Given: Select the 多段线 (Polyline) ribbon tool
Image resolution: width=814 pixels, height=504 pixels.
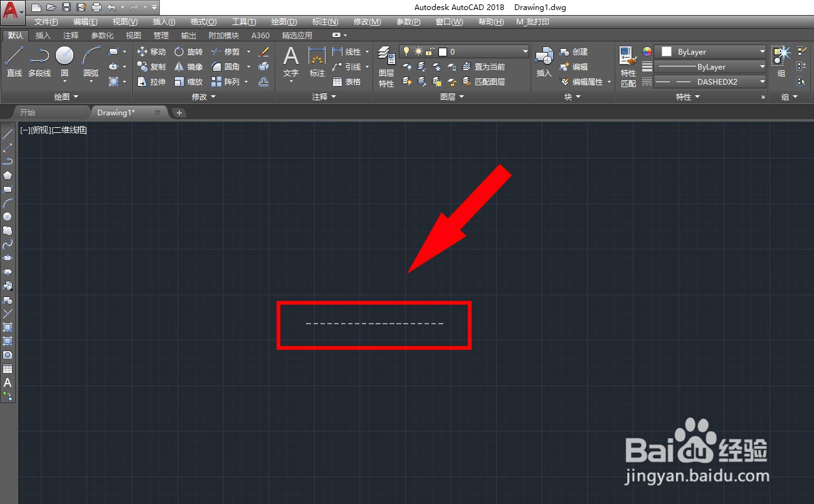Looking at the screenshot, I should pyautogui.click(x=40, y=61).
